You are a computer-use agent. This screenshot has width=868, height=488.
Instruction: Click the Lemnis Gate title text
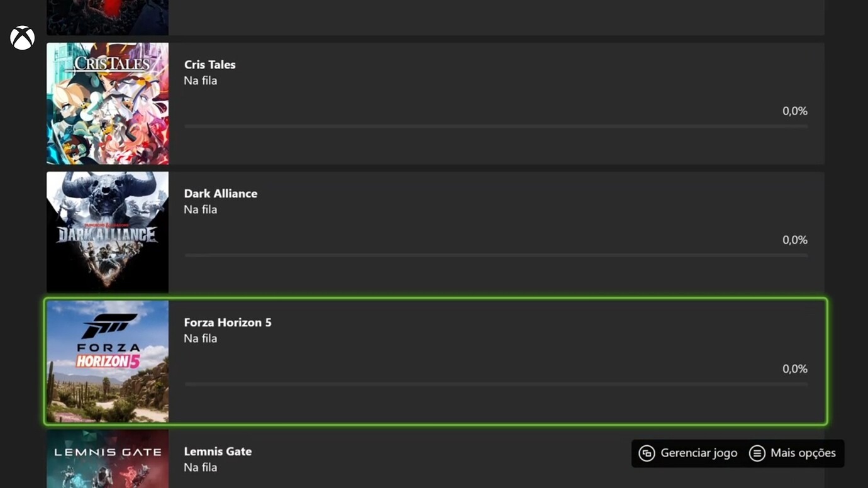[x=218, y=452]
